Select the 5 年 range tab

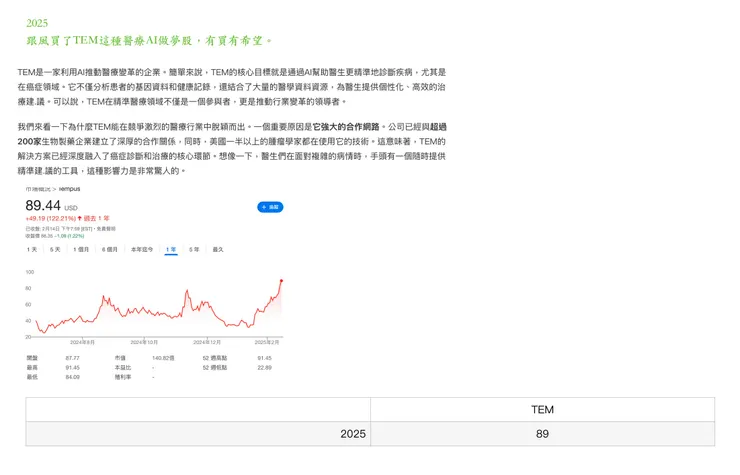(194, 249)
